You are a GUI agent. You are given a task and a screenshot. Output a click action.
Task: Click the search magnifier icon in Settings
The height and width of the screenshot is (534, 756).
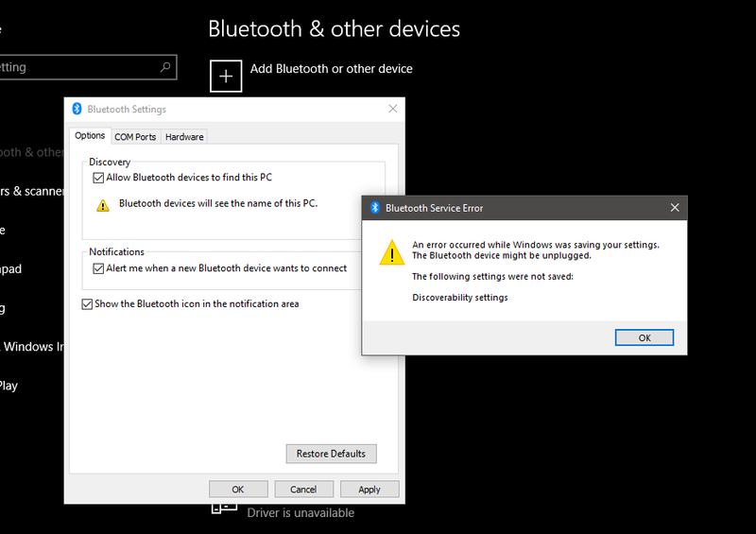[x=165, y=67]
